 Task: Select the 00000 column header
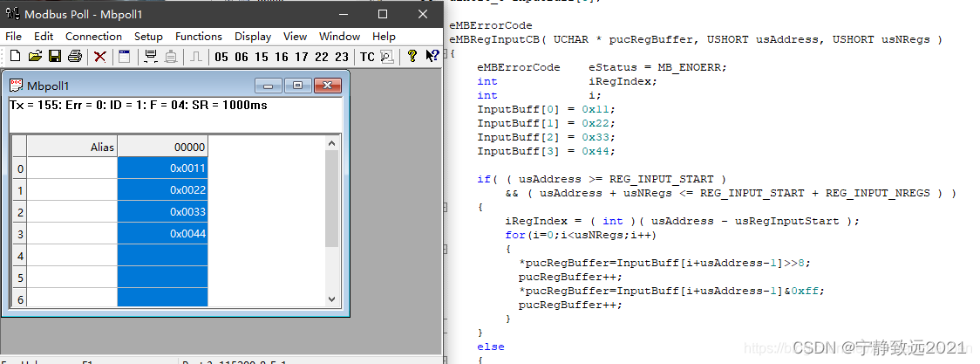tap(162, 147)
